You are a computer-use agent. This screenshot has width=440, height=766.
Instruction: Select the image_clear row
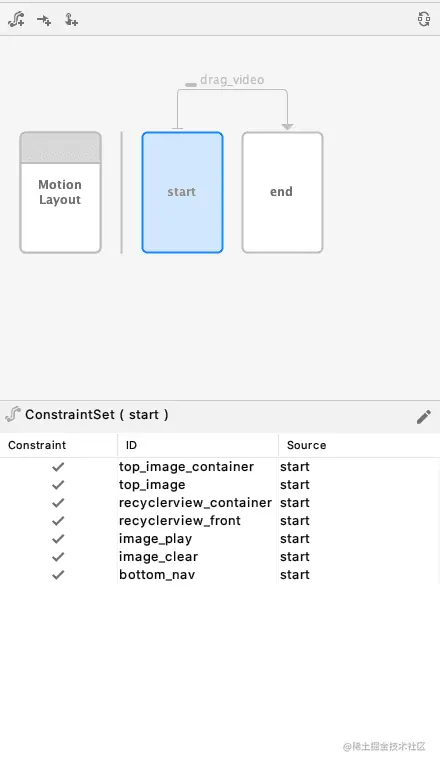click(x=220, y=556)
